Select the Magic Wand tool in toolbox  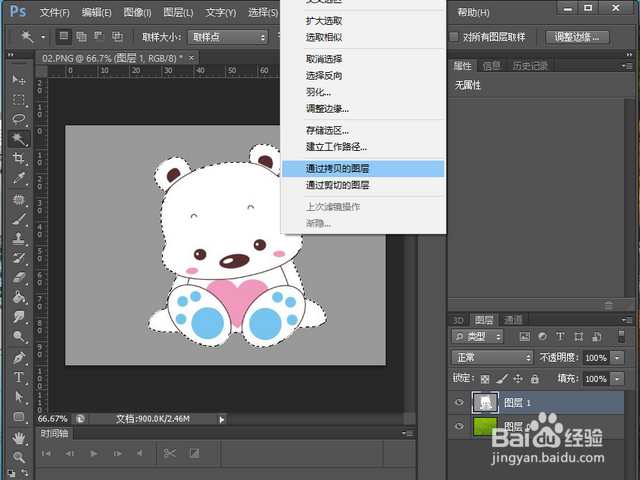coord(19,139)
